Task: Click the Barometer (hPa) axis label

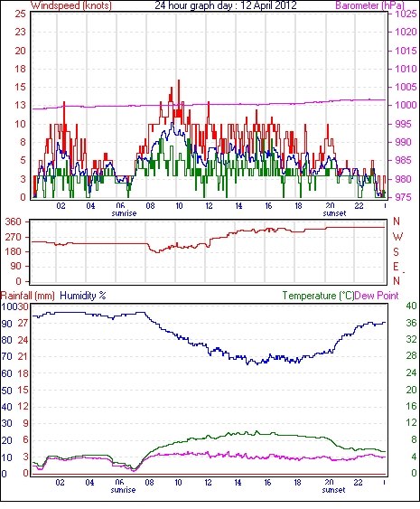Action: click(370, 5)
